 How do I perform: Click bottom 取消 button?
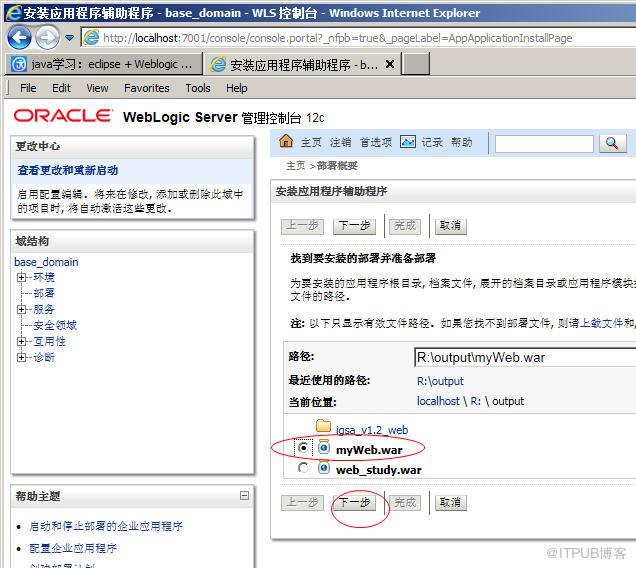click(451, 503)
